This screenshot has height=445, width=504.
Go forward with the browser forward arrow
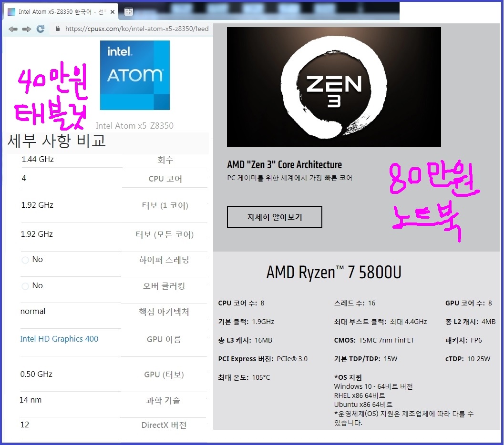click(x=27, y=29)
